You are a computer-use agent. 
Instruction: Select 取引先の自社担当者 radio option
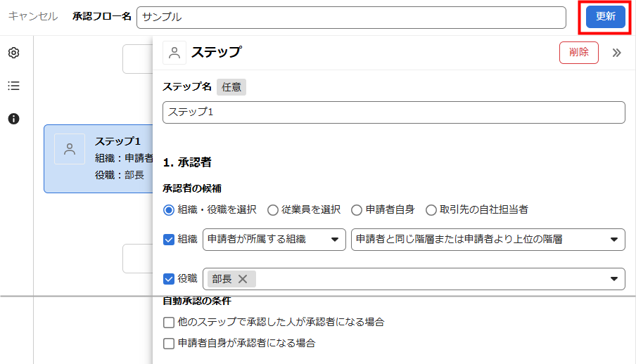tap(431, 209)
